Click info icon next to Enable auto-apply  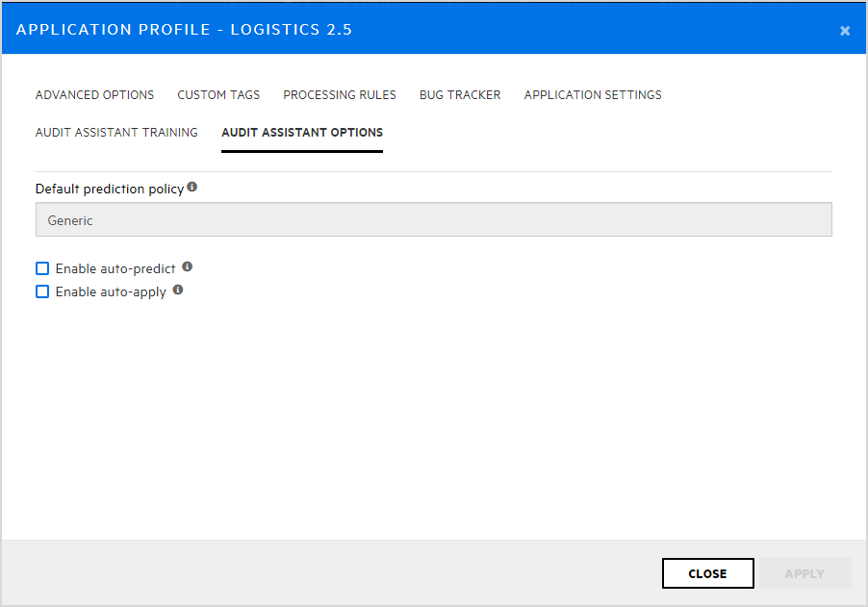coord(178,291)
